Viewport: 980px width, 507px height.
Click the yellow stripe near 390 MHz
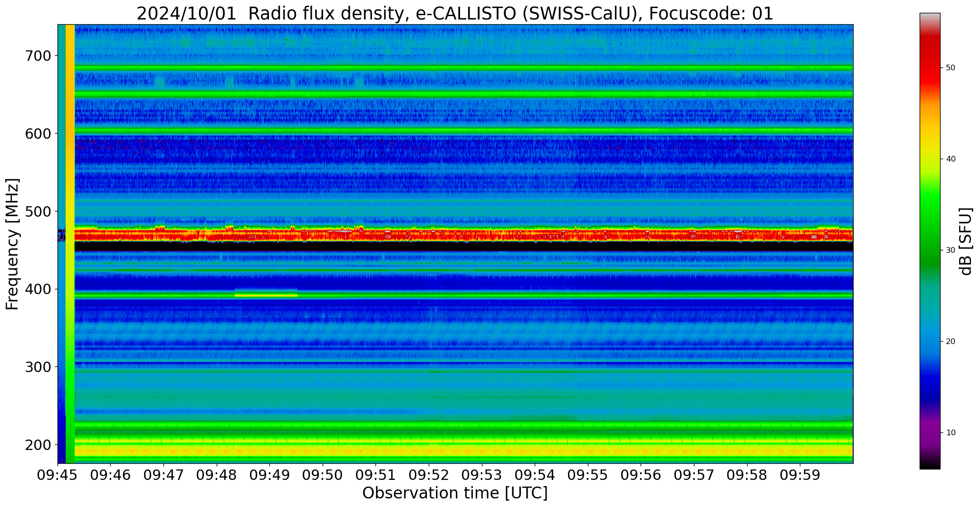[266, 295]
